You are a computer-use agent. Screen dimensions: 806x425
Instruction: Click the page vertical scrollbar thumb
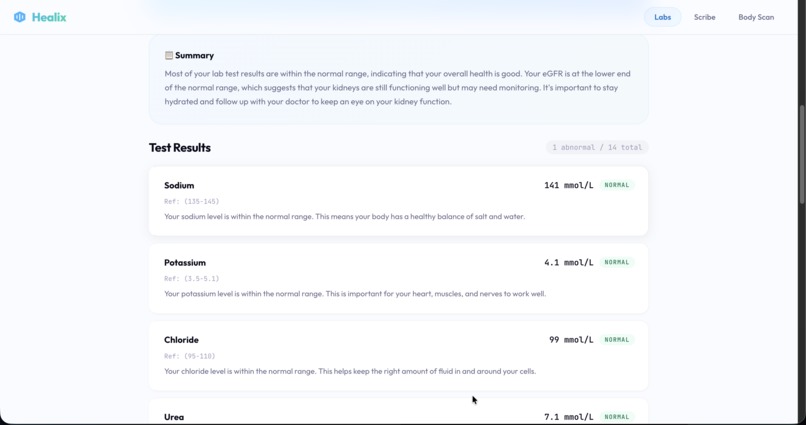(x=802, y=154)
